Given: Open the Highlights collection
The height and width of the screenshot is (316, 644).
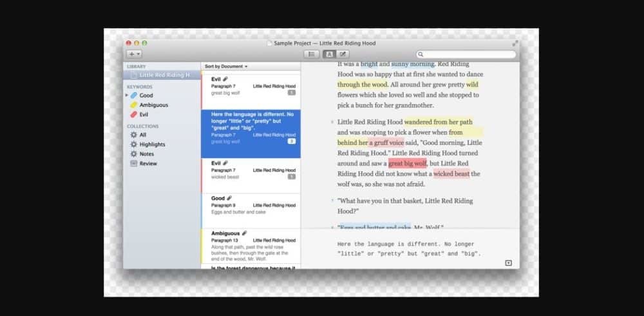Looking at the screenshot, I should coord(152,144).
